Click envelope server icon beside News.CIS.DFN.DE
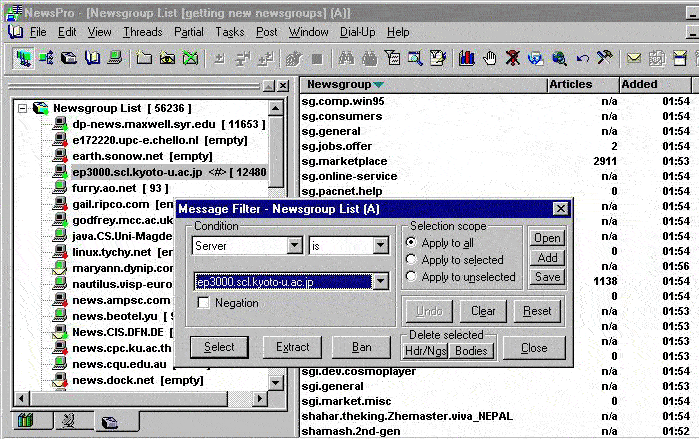Image resolution: width=699 pixels, height=439 pixels. tap(59, 332)
